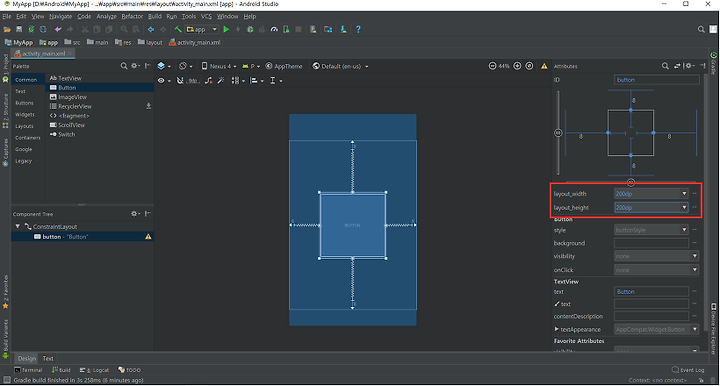The image size is (720, 386).
Task: Click the view all attributes arrows icon
Action: tap(677, 66)
